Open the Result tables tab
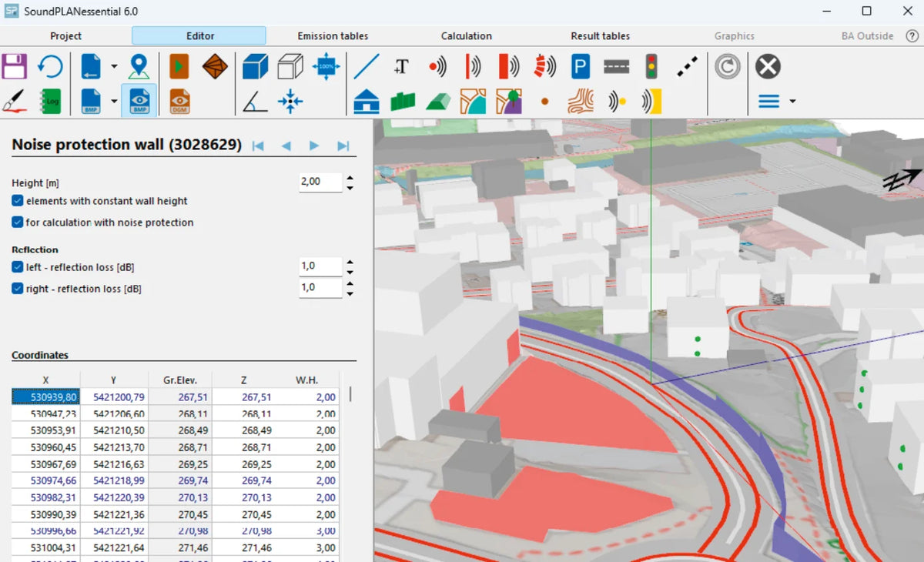 600,35
